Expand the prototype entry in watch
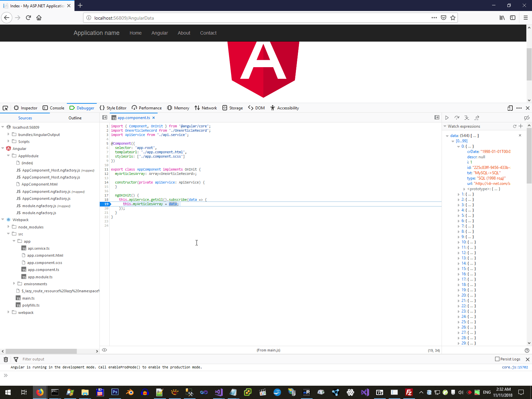 coord(465,189)
